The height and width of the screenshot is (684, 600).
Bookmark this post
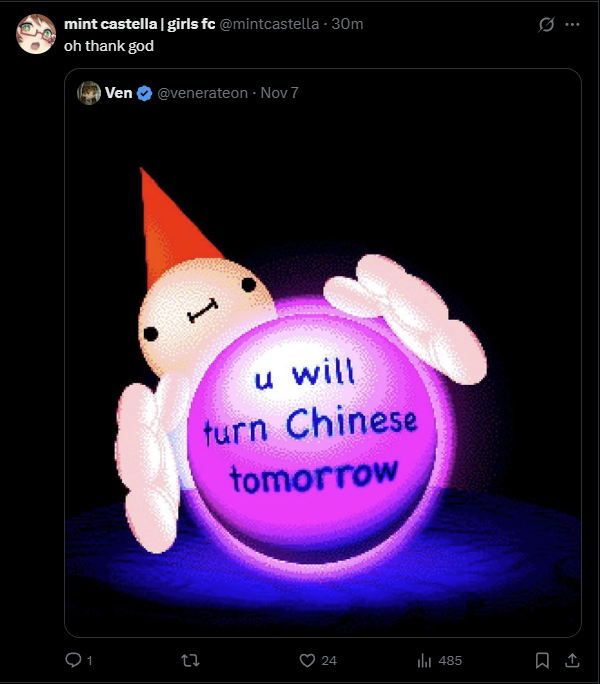click(x=542, y=660)
